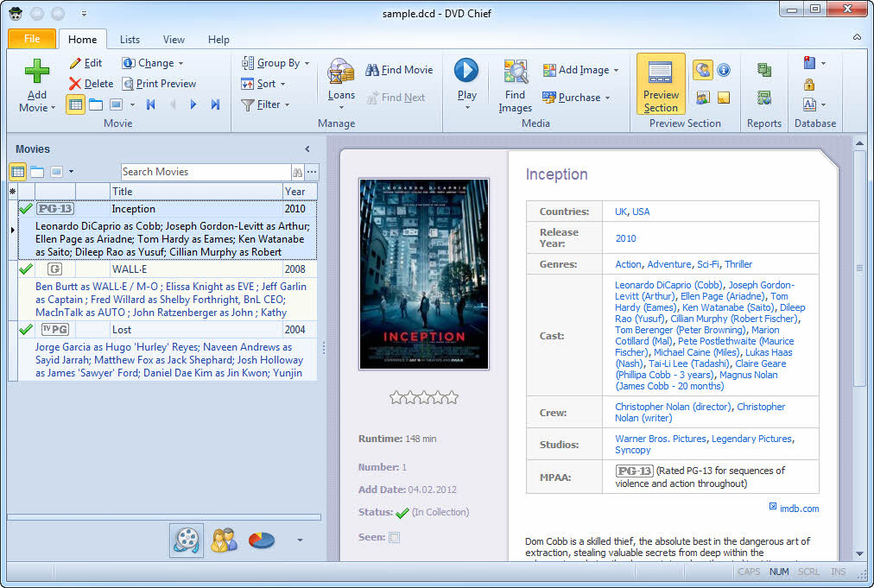Open Print Preview from the ribbon
The image size is (874, 588).
[160, 84]
